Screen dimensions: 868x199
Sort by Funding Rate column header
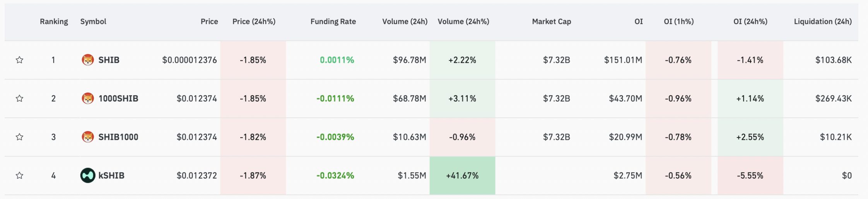pos(333,22)
